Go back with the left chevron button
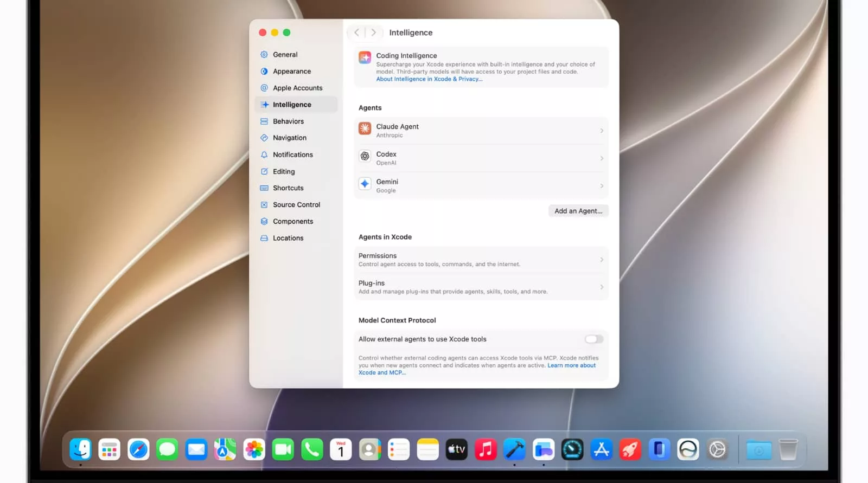 (356, 33)
